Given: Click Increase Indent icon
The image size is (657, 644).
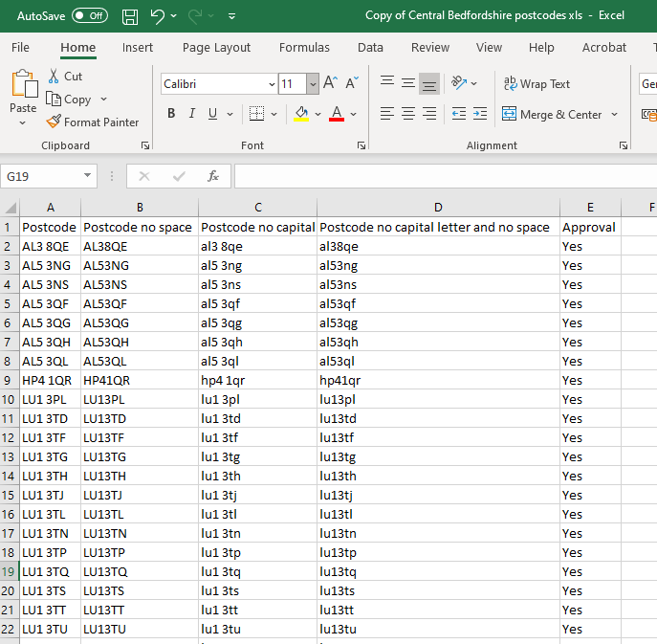Looking at the screenshot, I should point(480,114).
